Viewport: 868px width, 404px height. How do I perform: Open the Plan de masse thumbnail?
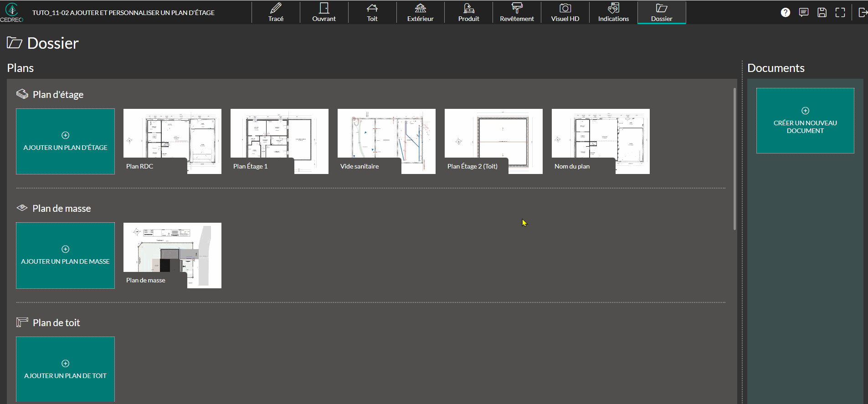(x=172, y=256)
